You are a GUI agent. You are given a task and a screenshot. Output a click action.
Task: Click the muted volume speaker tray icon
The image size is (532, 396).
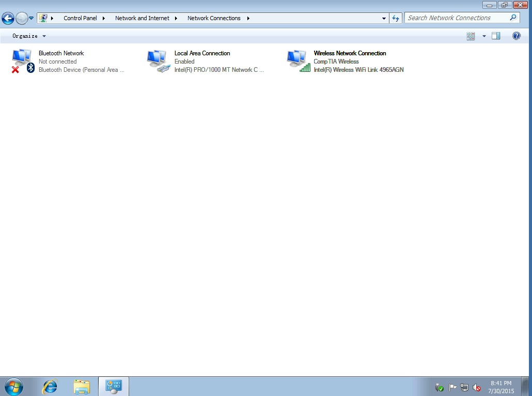click(x=477, y=387)
